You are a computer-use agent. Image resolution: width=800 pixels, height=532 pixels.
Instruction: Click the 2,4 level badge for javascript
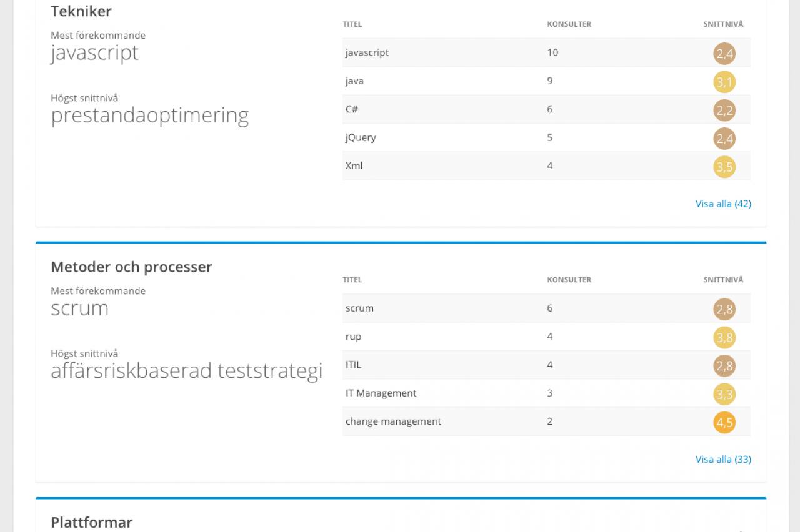tap(724, 54)
